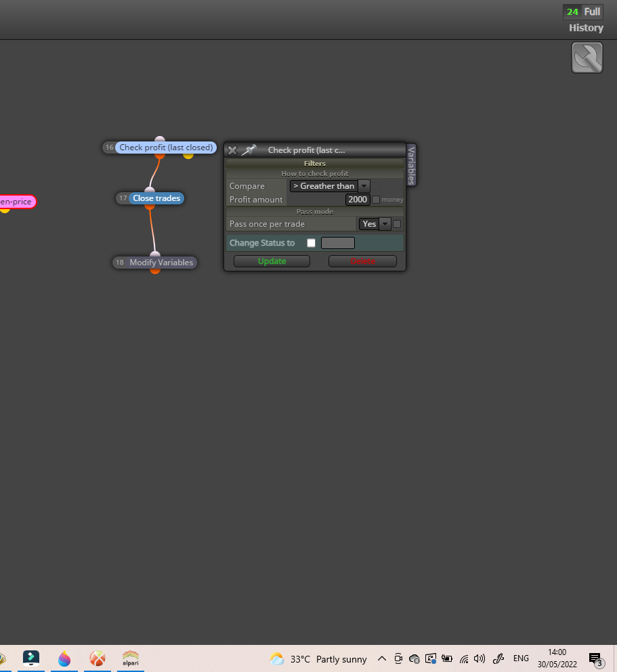Click the input dot above Close trades block
The image size is (617, 672).
149,190
